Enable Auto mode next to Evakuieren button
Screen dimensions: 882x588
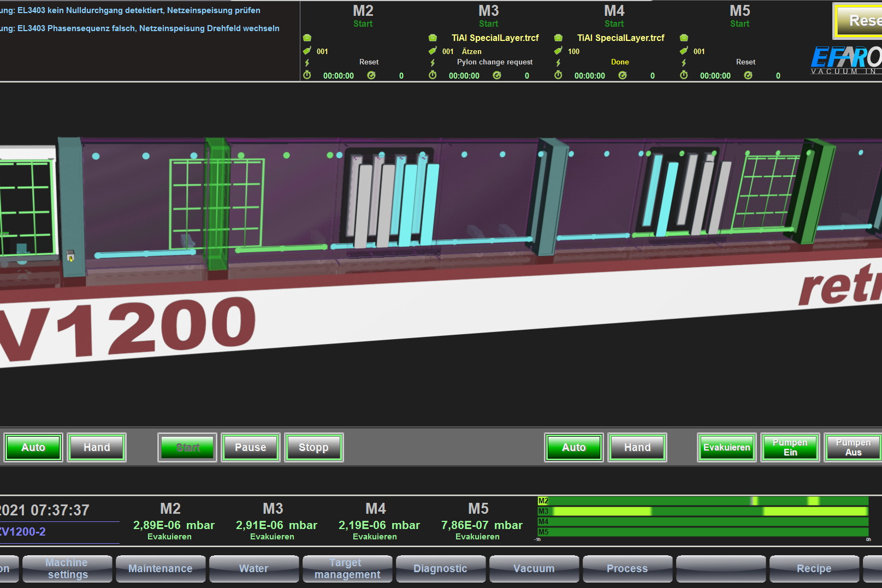coord(573,448)
